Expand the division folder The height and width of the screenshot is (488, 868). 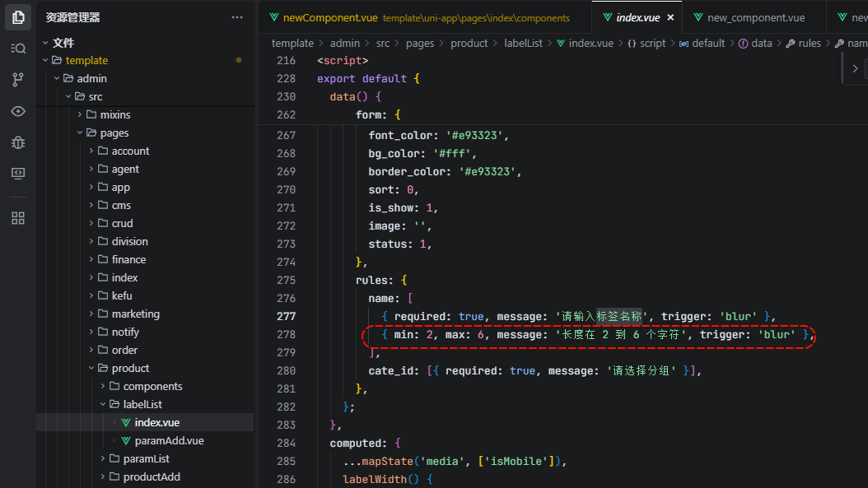click(91, 241)
